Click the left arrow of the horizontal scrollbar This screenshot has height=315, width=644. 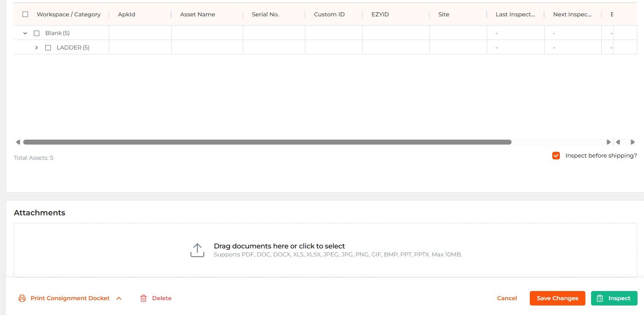[x=18, y=142]
